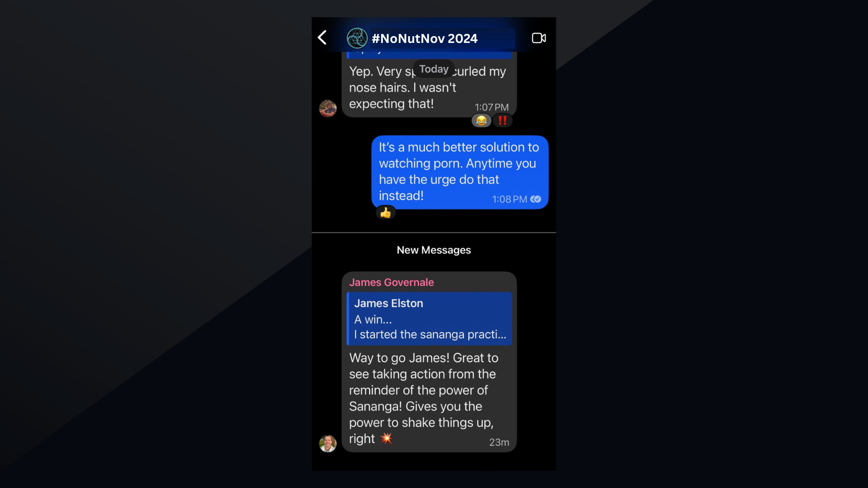Screen dimensions: 868x488
Task: Tap the 23m timestamp
Action: [499, 442]
